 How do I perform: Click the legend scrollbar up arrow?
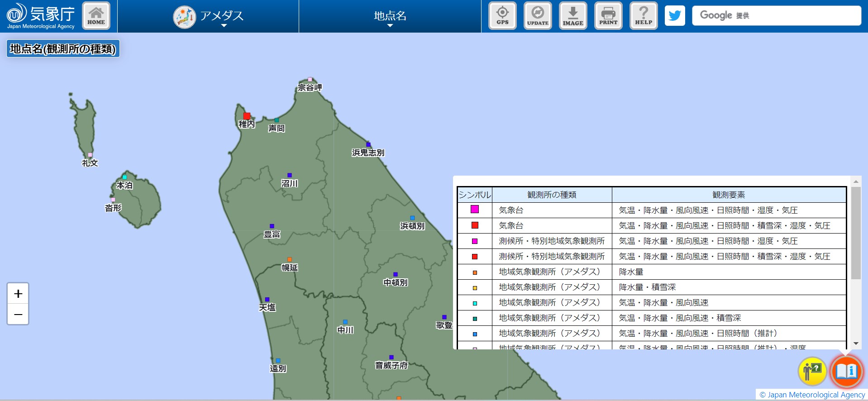click(x=856, y=181)
